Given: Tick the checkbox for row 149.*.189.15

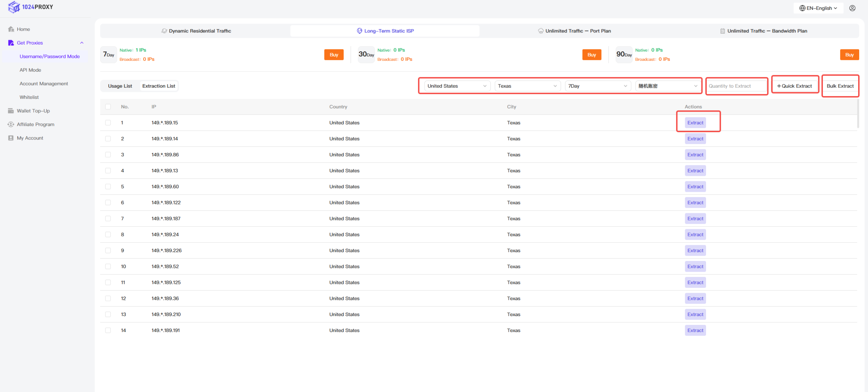Looking at the screenshot, I should click(108, 123).
